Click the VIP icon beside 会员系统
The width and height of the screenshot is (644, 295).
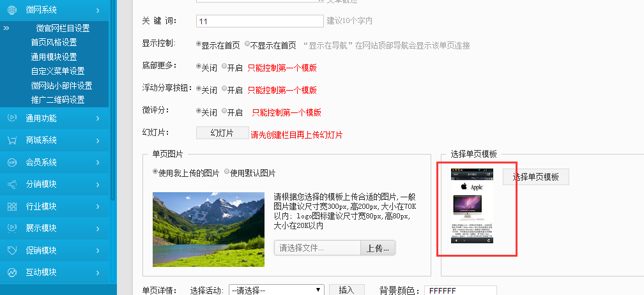click(x=11, y=162)
